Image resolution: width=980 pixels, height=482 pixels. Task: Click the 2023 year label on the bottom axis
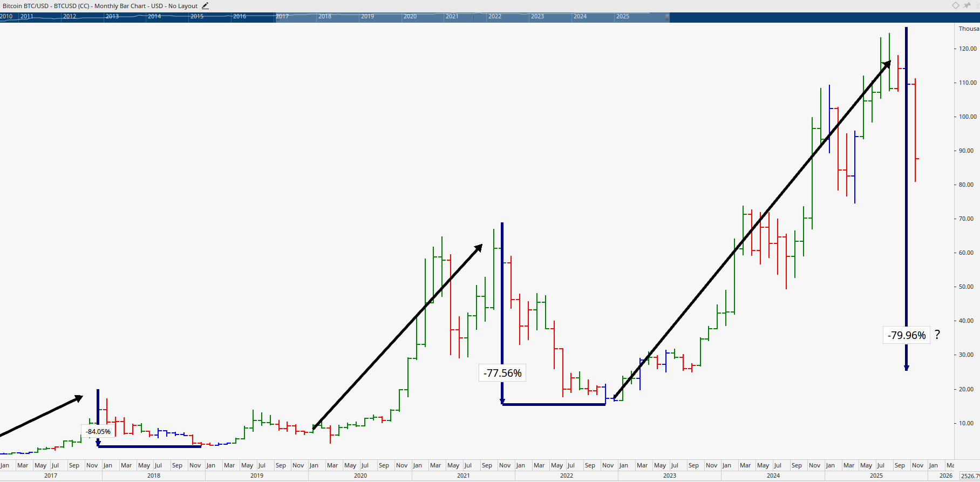coord(670,476)
